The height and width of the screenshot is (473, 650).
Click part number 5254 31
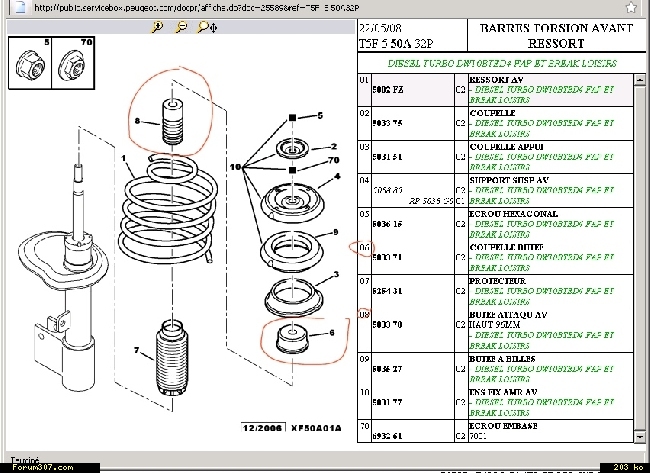coord(387,291)
